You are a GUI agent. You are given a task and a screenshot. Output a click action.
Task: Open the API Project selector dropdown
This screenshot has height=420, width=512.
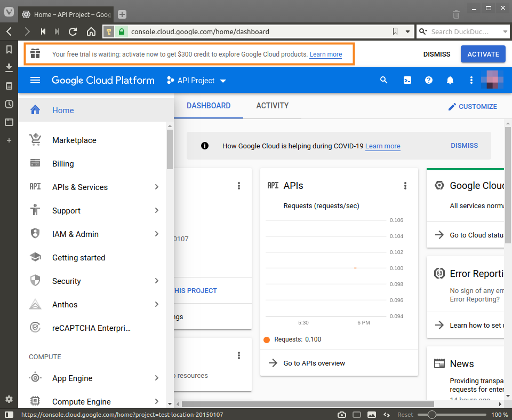coord(196,81)
